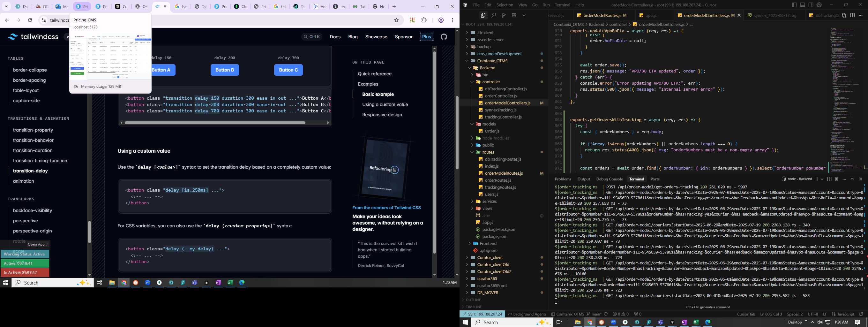Viewport: 868px width, 327px height.
Task: Kill the terminal with trash icon
Action: [x=837, y=179]
